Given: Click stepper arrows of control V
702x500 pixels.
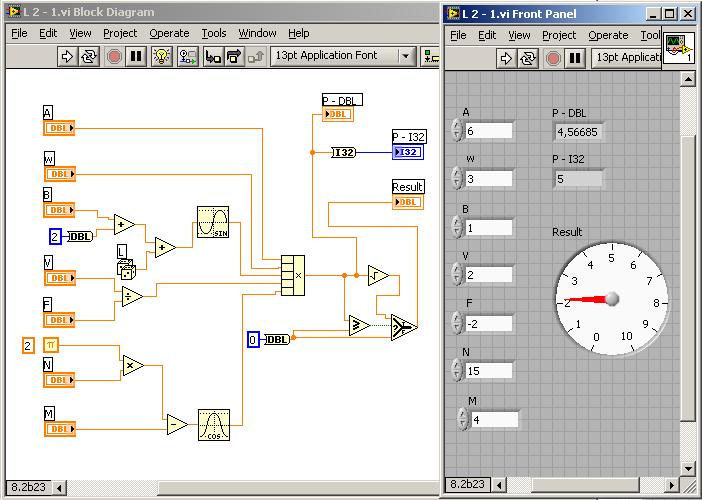Looking at the screenshot, I should pos(457,274).
